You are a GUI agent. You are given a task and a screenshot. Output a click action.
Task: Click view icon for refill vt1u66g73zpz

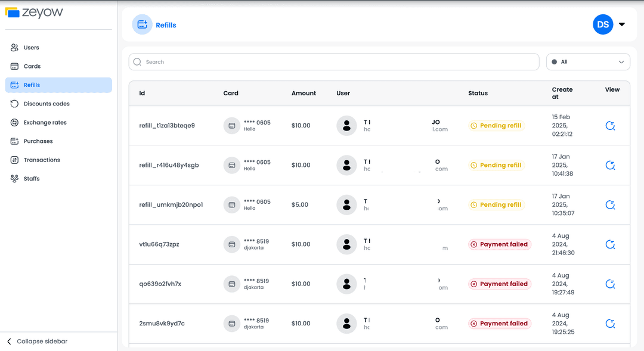point(610,244)
